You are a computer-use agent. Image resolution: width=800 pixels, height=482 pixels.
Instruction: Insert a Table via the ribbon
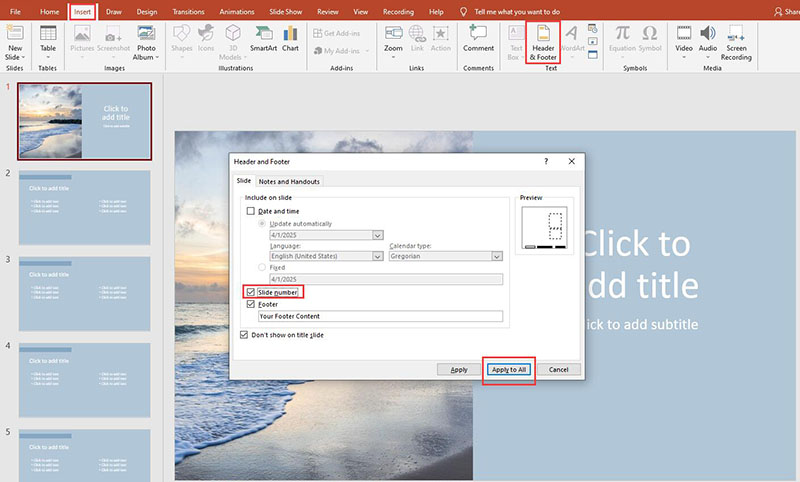click(48, 40)
